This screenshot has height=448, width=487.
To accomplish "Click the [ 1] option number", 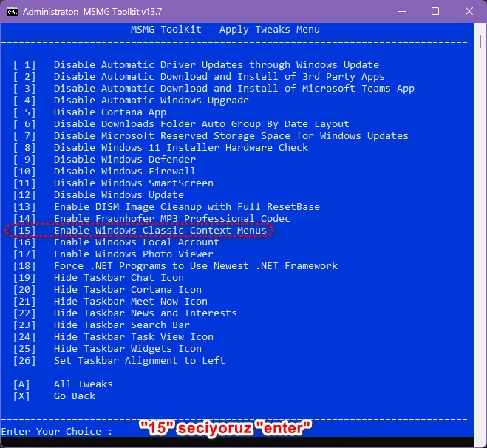I will click(24, 65).
